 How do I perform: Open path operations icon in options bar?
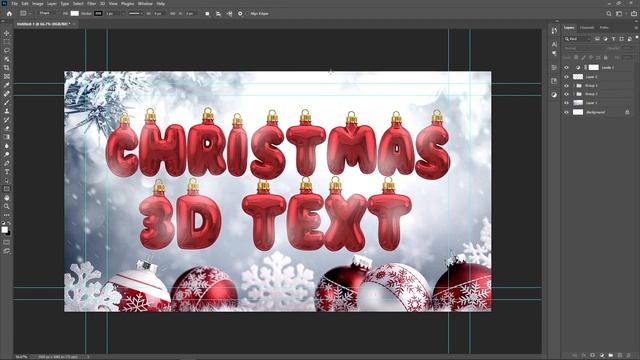click(207, 13)
